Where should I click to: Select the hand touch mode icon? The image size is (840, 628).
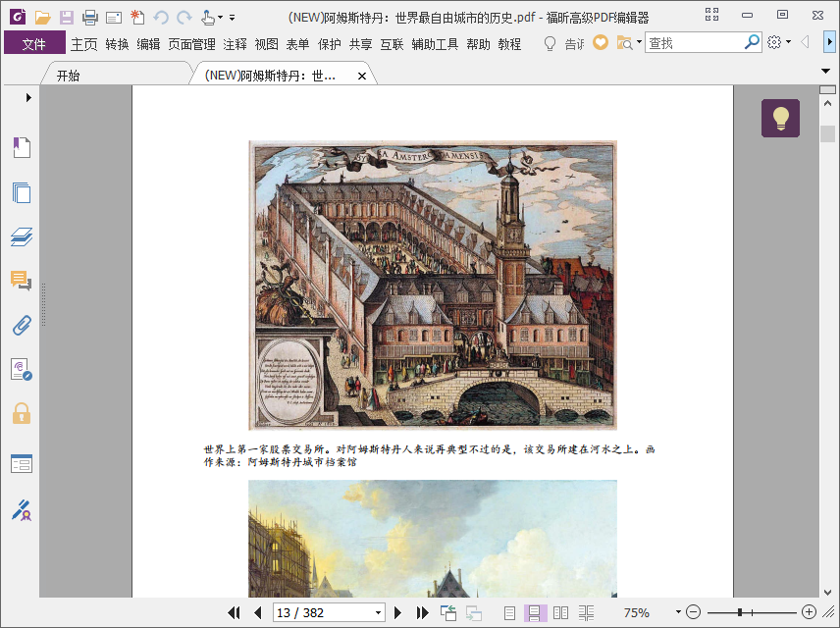[208, 18]
